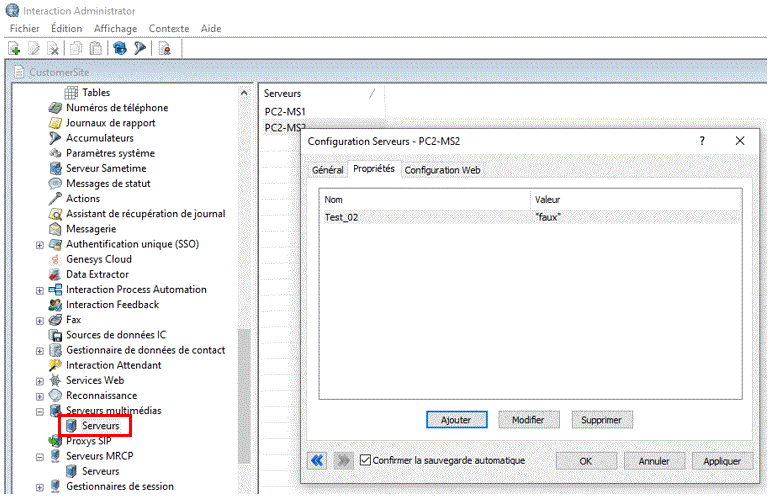Select Proxys SIP node
This screenshot has width=773, height=498.
click(x=88, y=441)
